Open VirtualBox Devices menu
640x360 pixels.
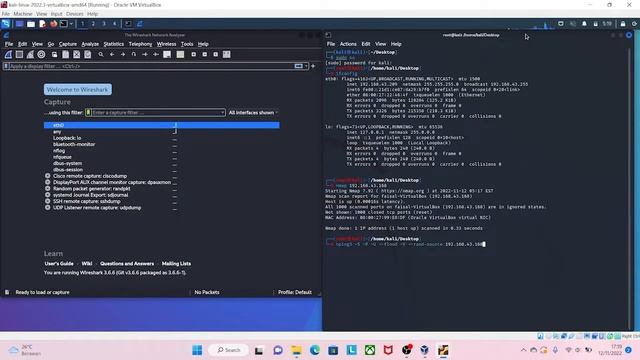tap(74, 14)
